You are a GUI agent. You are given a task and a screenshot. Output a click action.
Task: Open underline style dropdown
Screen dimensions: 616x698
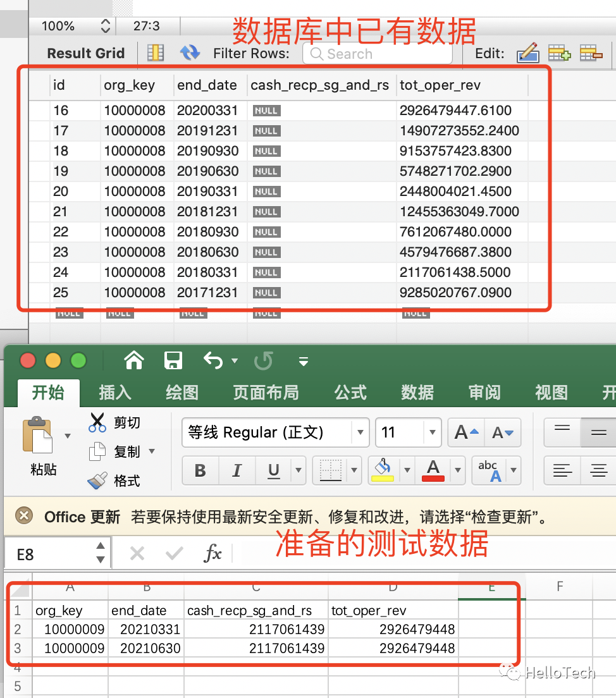coord(299,470)
